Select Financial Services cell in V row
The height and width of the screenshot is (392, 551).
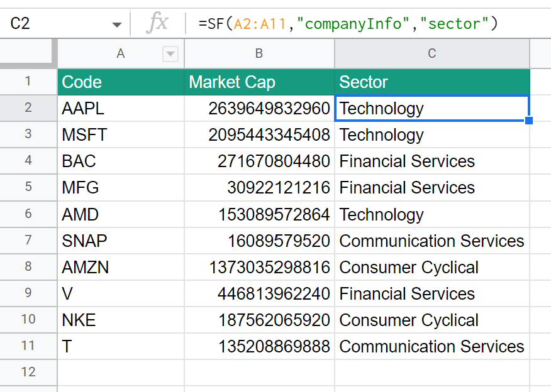click(432, 293)
